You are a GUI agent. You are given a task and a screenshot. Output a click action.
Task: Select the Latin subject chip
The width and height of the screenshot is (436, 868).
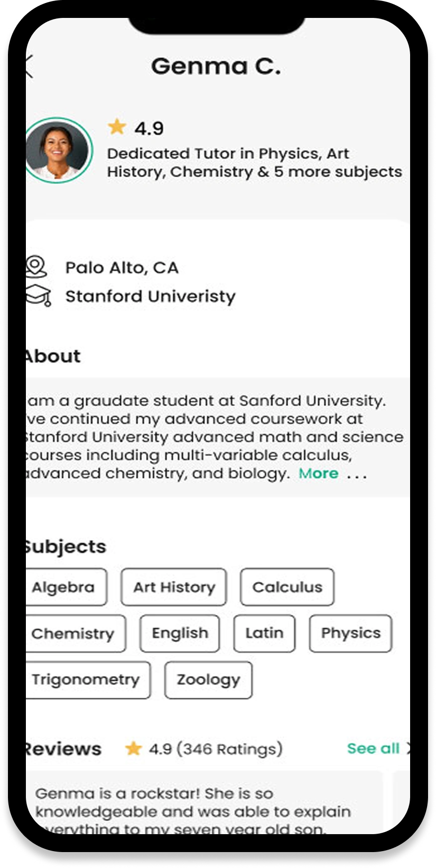264,634
